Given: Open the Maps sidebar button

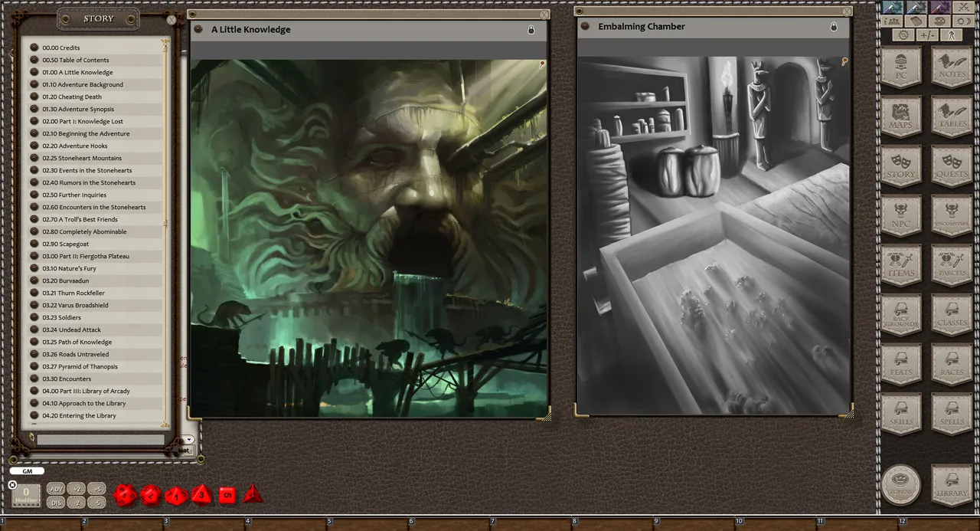Looking at the screenshot, I should coord(901,117).
